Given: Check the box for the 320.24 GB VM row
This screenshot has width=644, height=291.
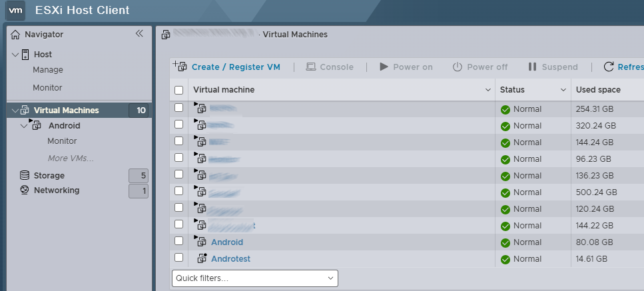Looking at the screenshot, I should (x=178, y=124).
